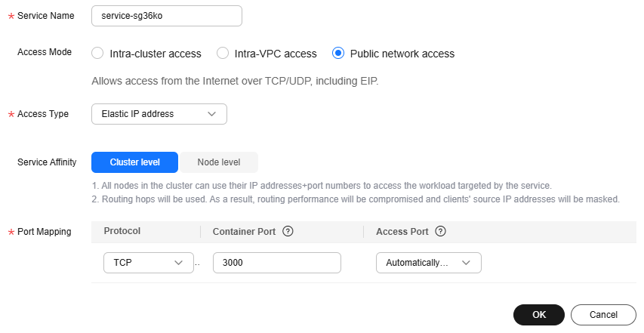Click the chevron arrow in Elastic IP address box
The image size is (644, 333).
click(211, 114)
